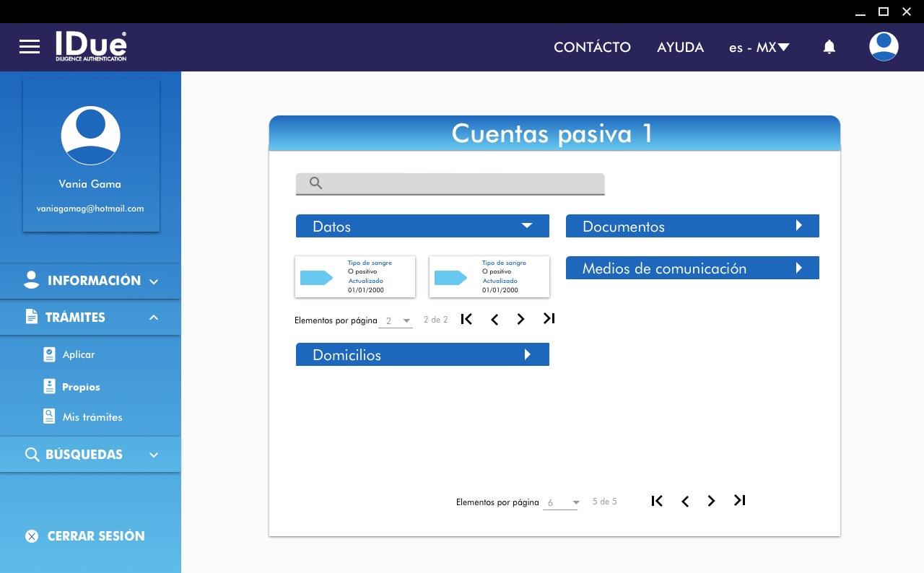Expand the Domicilios section

click(x=528, y=354)
